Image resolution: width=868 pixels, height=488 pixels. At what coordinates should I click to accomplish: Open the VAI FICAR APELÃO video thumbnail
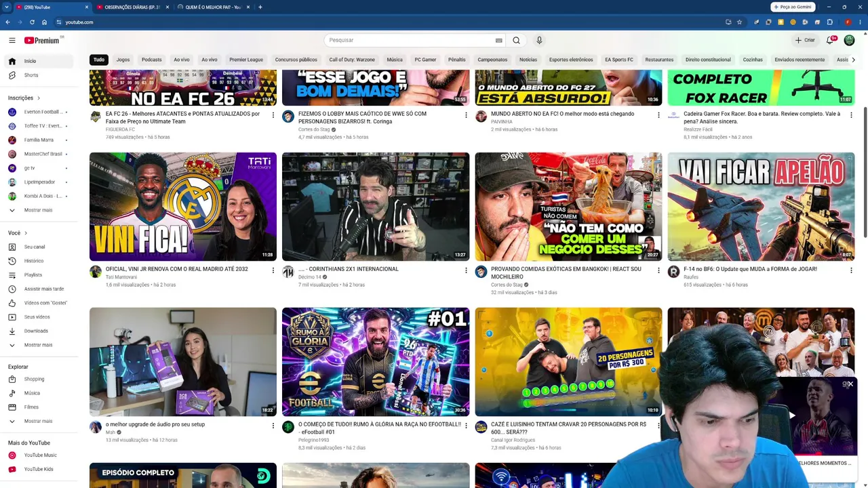pyautogui.click(x=761, y=207)
